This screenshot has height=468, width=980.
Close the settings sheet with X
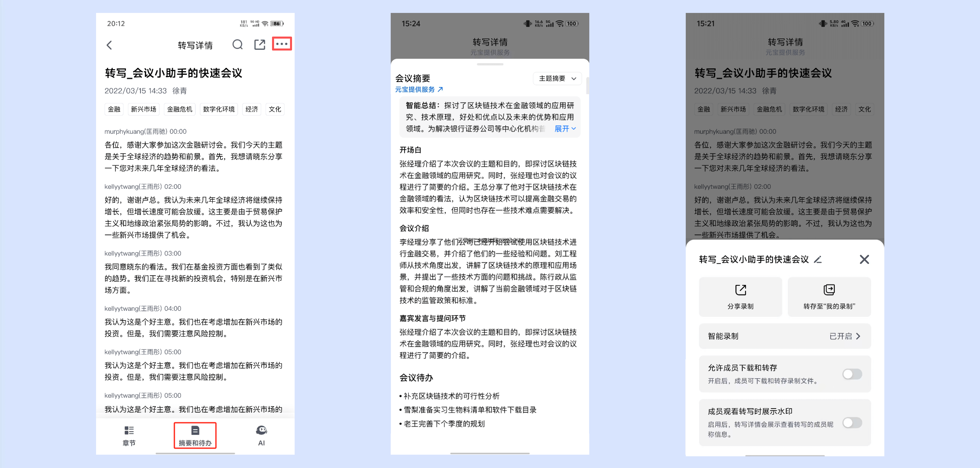coord(864,260)
